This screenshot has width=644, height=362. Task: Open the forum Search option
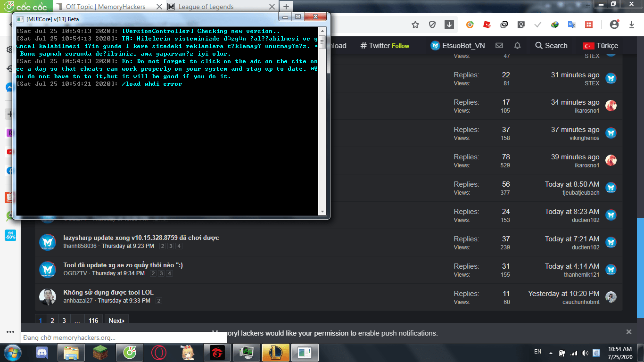click(551, 46)
